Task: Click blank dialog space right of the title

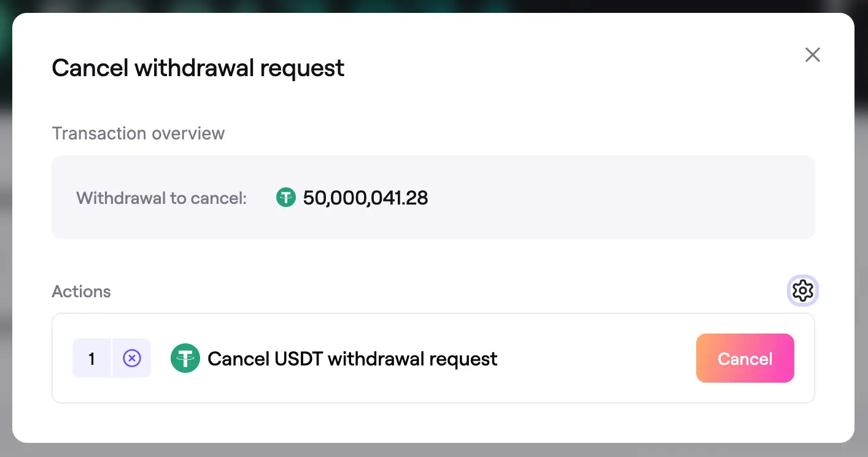Action: click(x=552, y=68)
